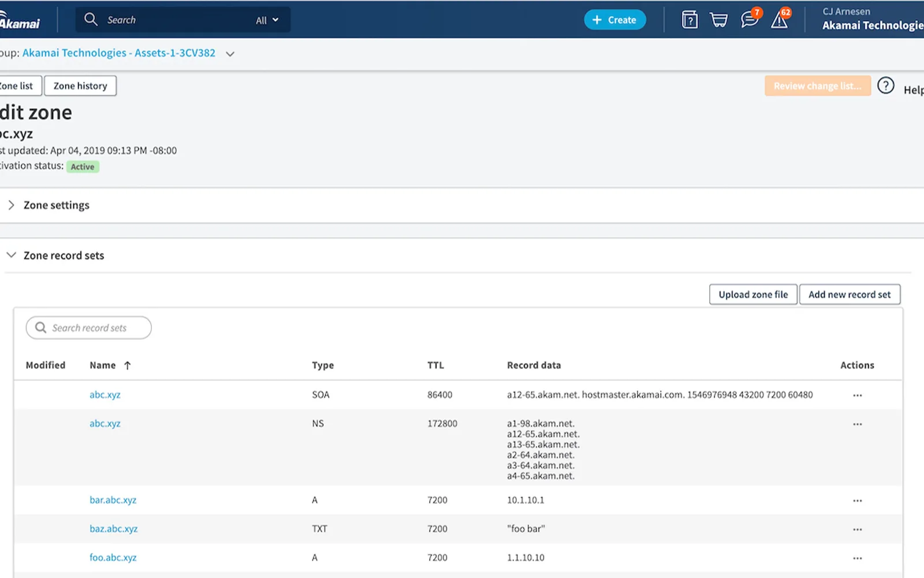Open actions menu for abc.xyz NS record

point(858,424)
